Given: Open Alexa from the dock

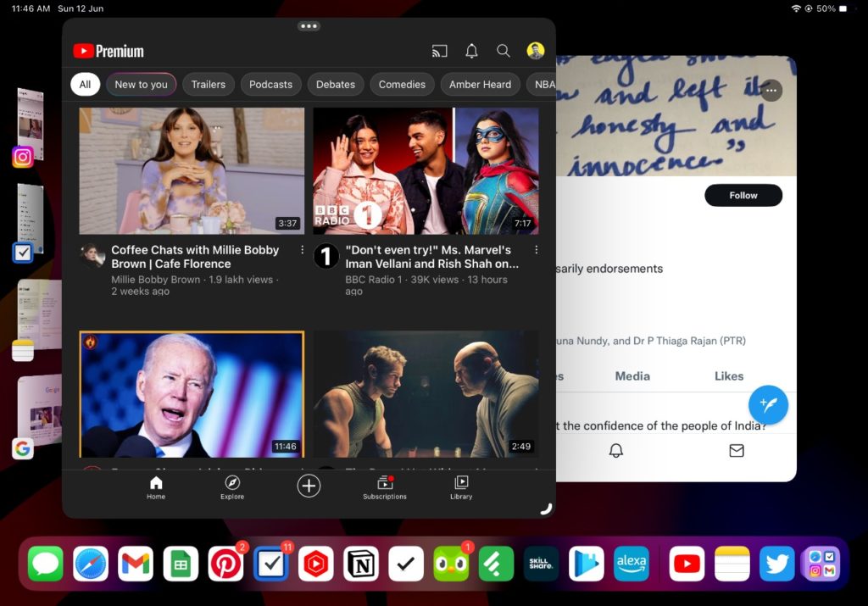Looking at the screenshot, I should pyautogui.click(x=632, y=564).
